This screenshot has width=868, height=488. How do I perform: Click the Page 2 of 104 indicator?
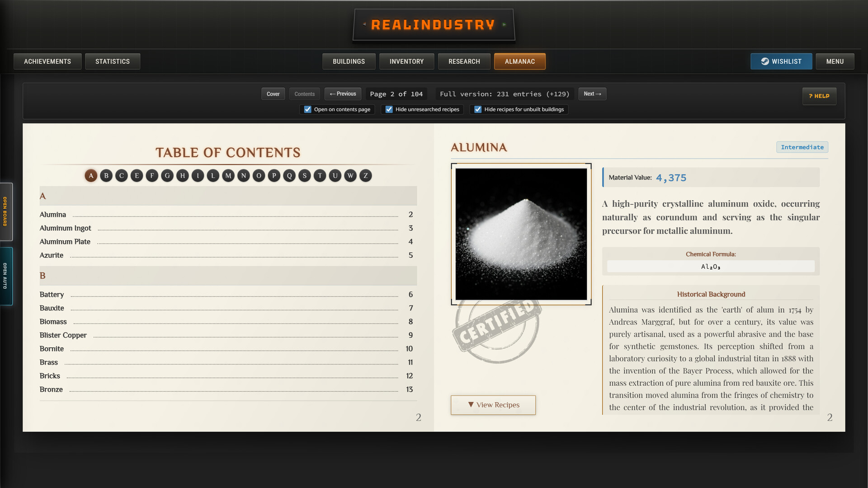coord(396,94)
